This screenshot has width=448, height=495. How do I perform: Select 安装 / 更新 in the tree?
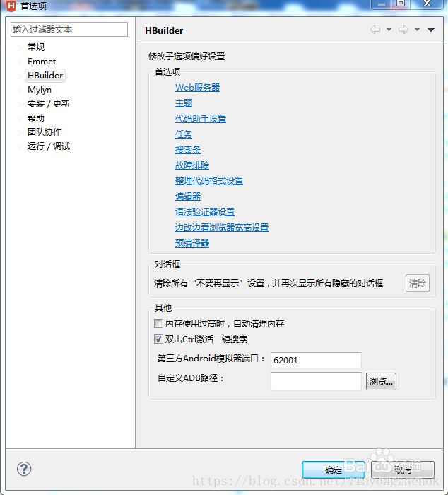(x=49, y=103)
